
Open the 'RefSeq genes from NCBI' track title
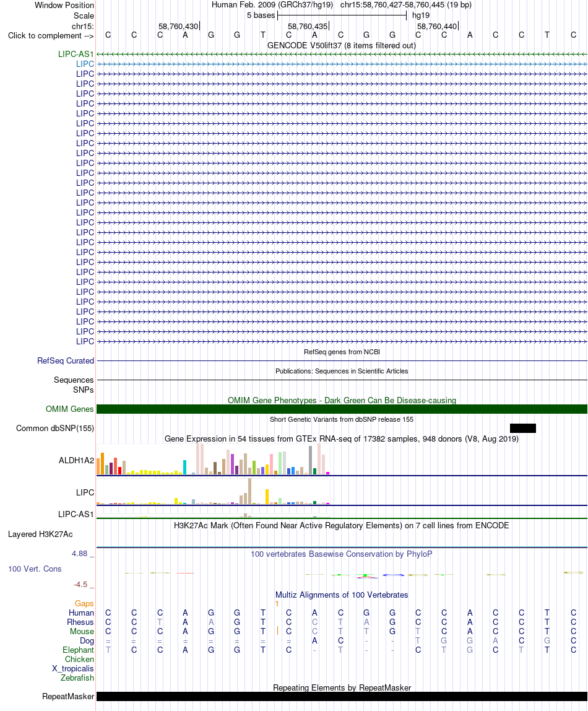tap(342, 352)
